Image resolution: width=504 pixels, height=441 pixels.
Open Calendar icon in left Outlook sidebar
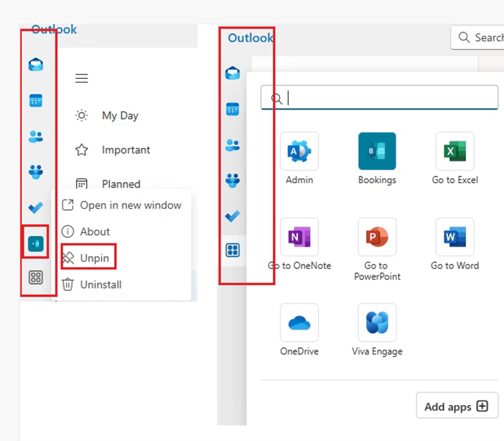point(36,100)
